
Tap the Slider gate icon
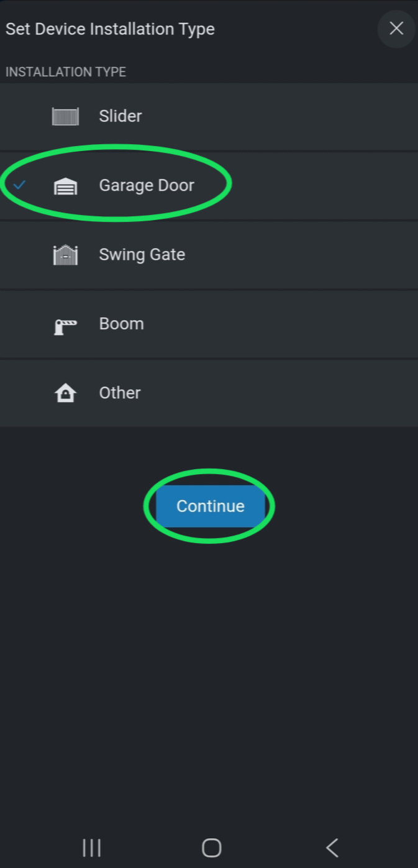(65, 117)
